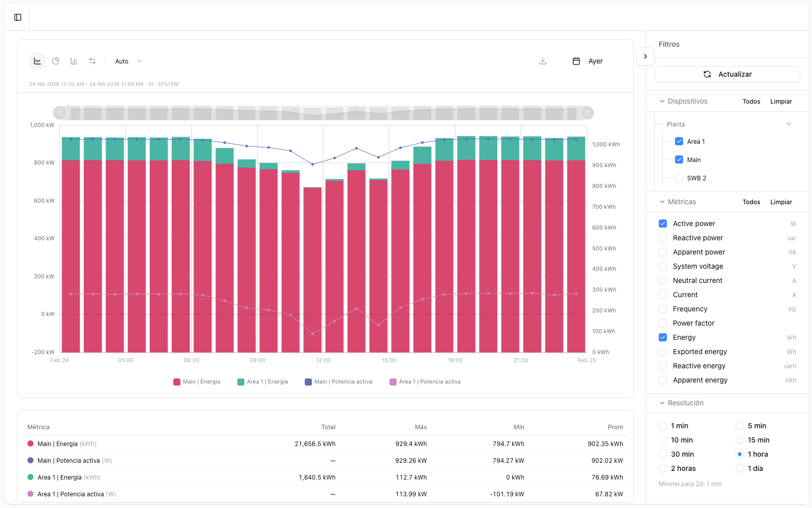
Task: Toggle Main | Energía legend series
Action: click(197, 382)
